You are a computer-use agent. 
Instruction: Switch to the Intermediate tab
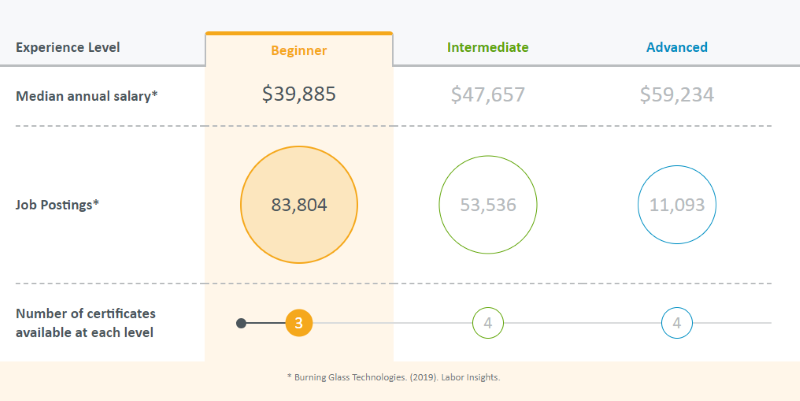pyautogui.click(x=488, y=47)
